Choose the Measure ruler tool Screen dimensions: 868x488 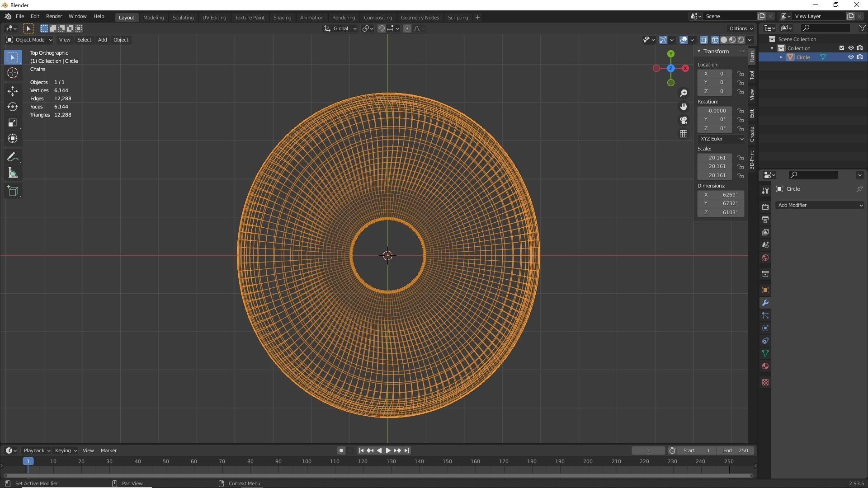13,174
